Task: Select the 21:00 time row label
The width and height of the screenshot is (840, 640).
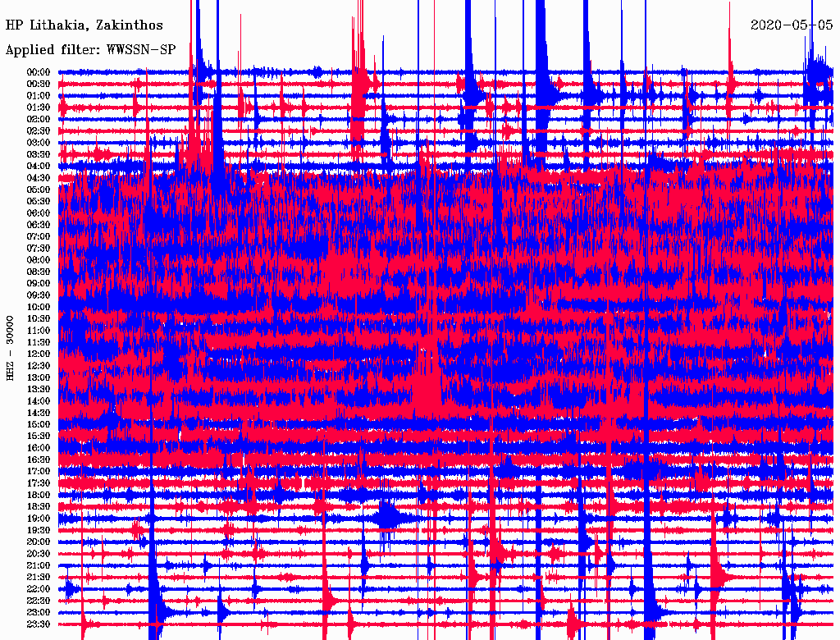Action: pos(39,565)
